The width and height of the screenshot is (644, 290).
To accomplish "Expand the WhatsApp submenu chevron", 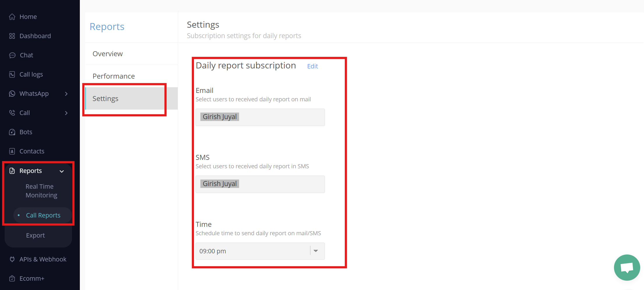I will click(x=66, y=94).
